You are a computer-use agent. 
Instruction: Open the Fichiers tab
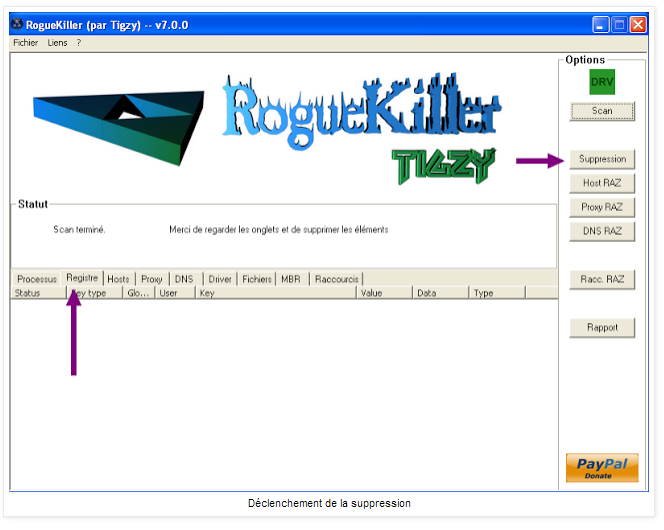[x=257, y=279]
